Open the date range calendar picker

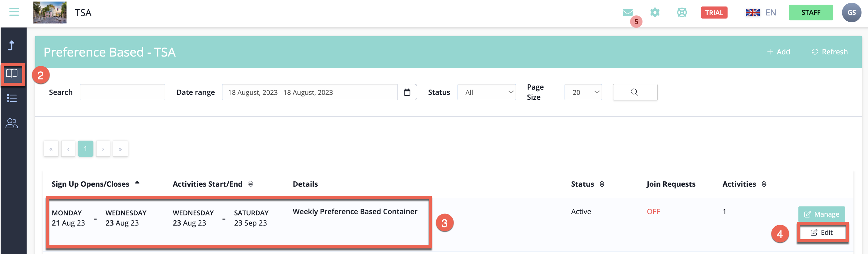point(407,92)
